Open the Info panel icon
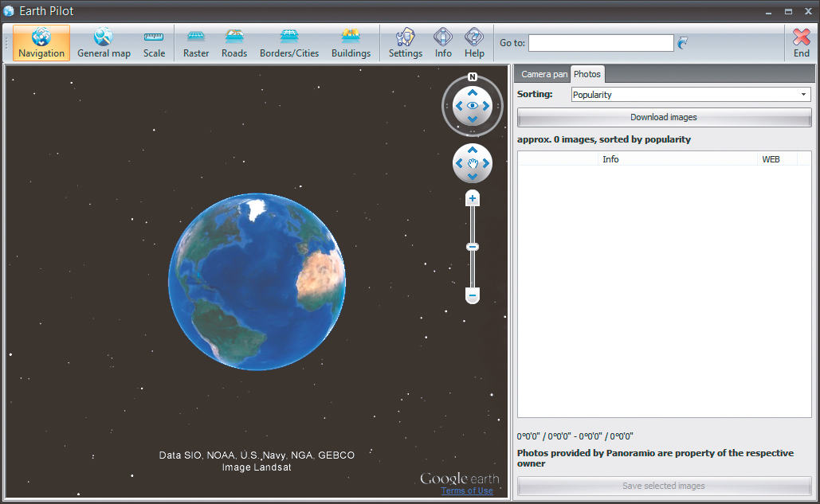Image resolution: width=820 pixels, height=504 pixels. point(443,43)
